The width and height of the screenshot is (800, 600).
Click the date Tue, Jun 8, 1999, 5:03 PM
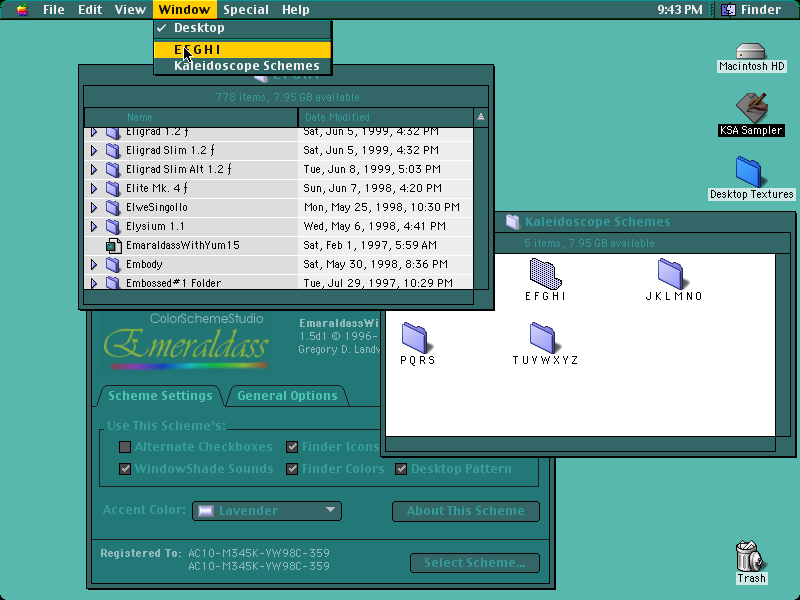(x=372, y=169)
